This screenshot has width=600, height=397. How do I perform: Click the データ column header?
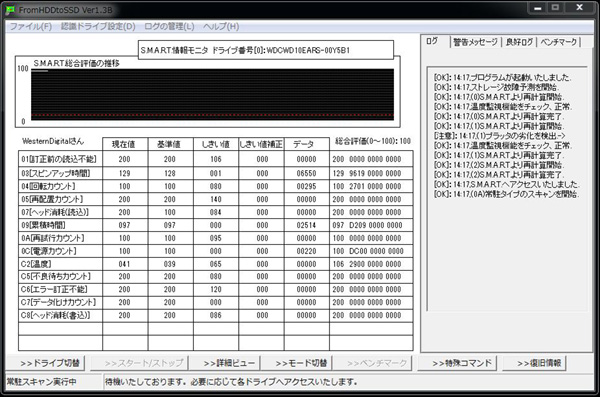(x=307, y=144)
